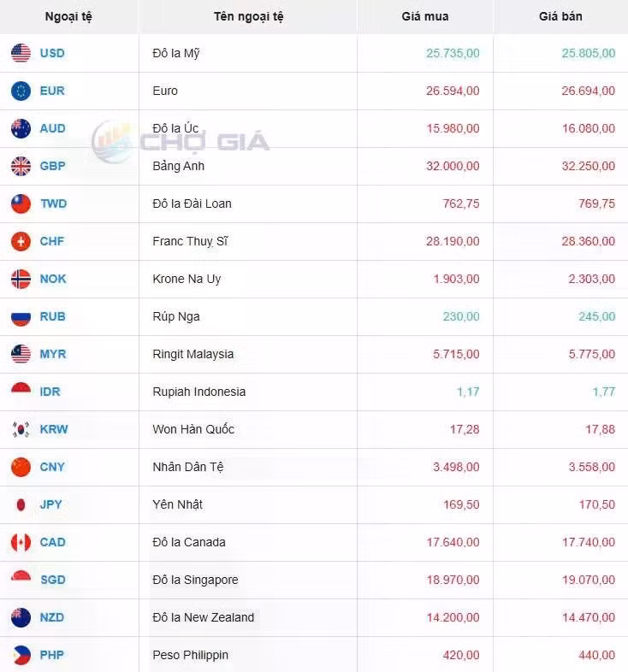Open the CNY currency link
The height and width of the screenshot is (672, 628).
pos(52,467)
